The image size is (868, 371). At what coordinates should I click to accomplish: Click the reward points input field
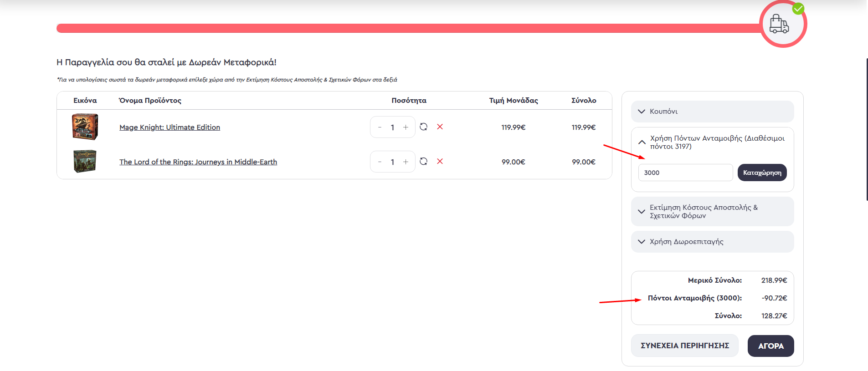pos(685,173)
